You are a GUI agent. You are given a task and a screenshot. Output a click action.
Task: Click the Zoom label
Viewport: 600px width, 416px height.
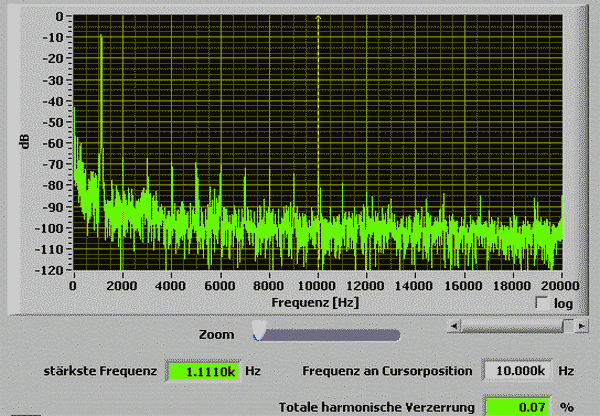click(217, 334)
